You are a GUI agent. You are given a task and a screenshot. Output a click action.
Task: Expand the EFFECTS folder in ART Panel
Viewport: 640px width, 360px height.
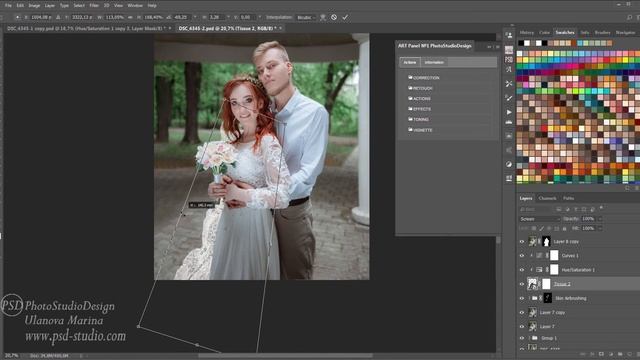pyautogui.click(x=420, y=109)
